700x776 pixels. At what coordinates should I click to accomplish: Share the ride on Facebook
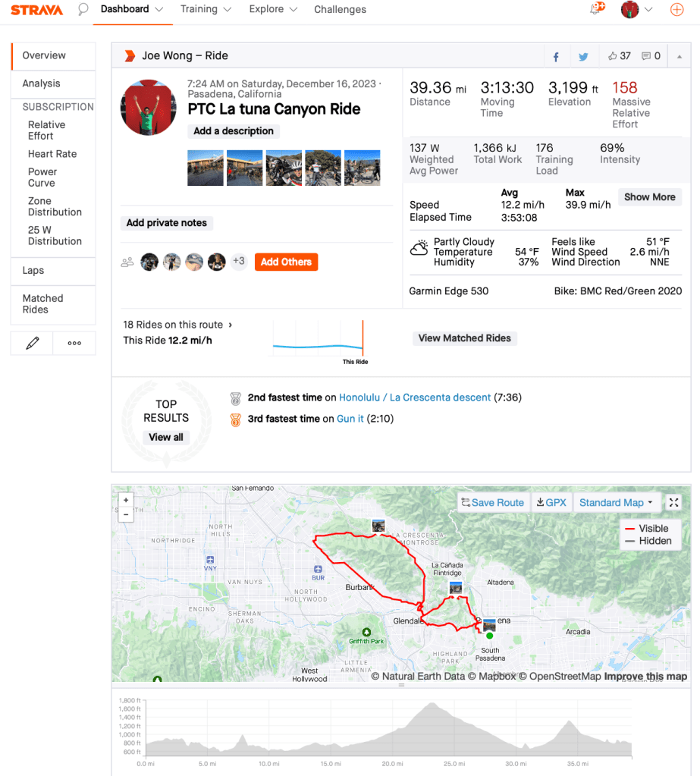click(x=556, y=56)
